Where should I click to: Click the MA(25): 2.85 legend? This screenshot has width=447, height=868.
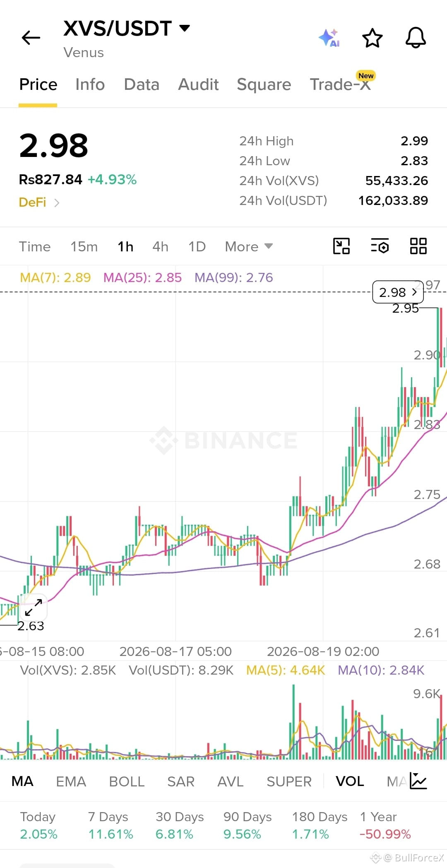pyautogui.click(x=142, y=277)
